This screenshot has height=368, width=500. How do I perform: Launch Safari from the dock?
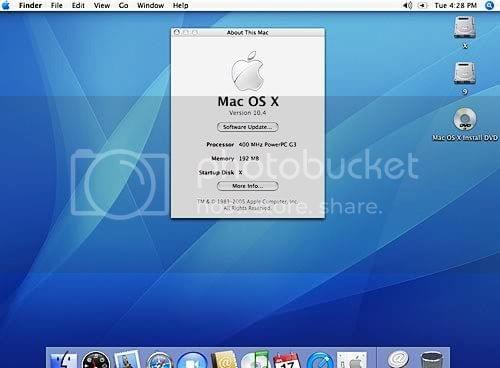click(x=159, y=361)
